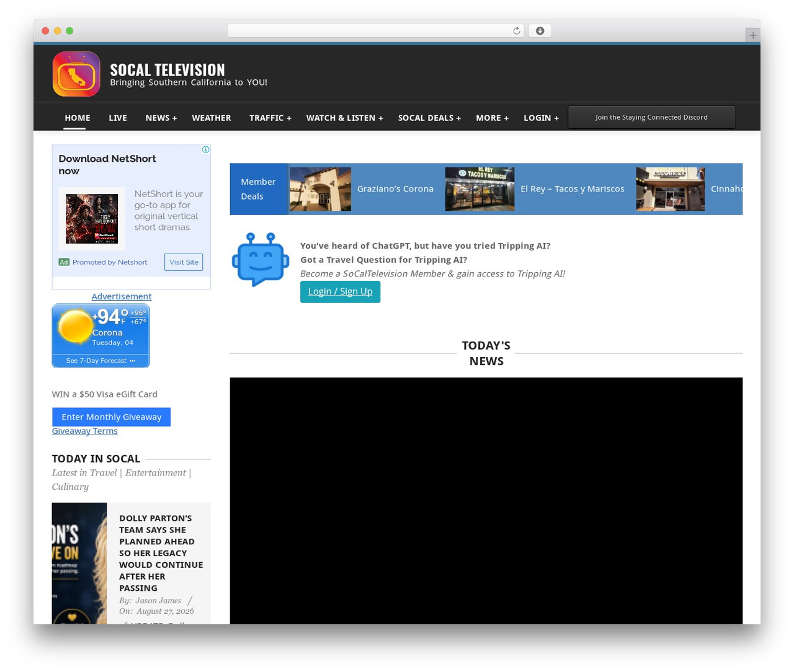Click the SoCal Television logo icon
This screenshot has width=794, height=672.
click(76, 74)
